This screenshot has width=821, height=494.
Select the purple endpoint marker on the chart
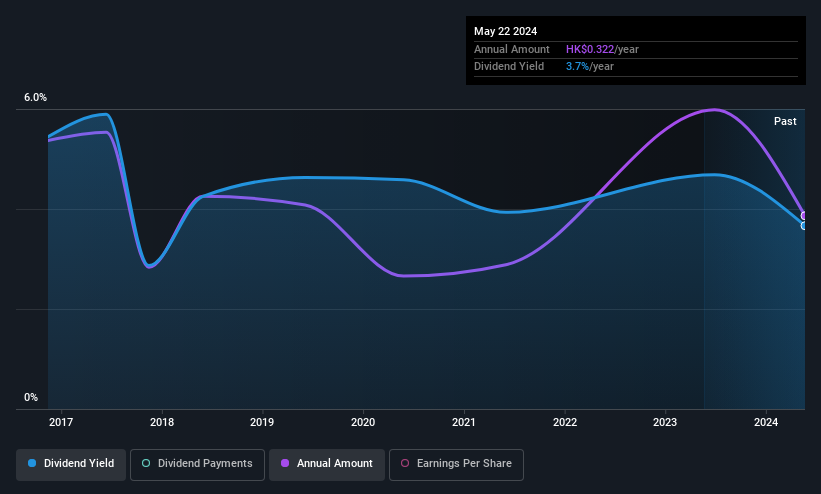tap(804, 216)
